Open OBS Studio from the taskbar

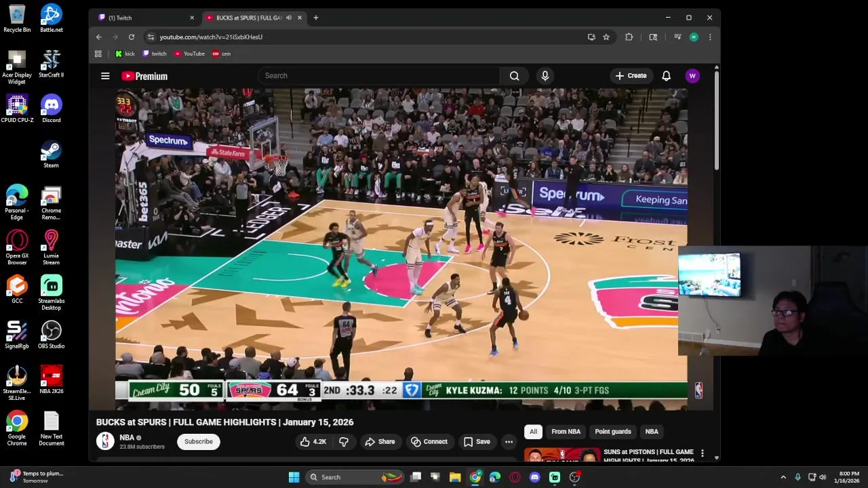574,477
